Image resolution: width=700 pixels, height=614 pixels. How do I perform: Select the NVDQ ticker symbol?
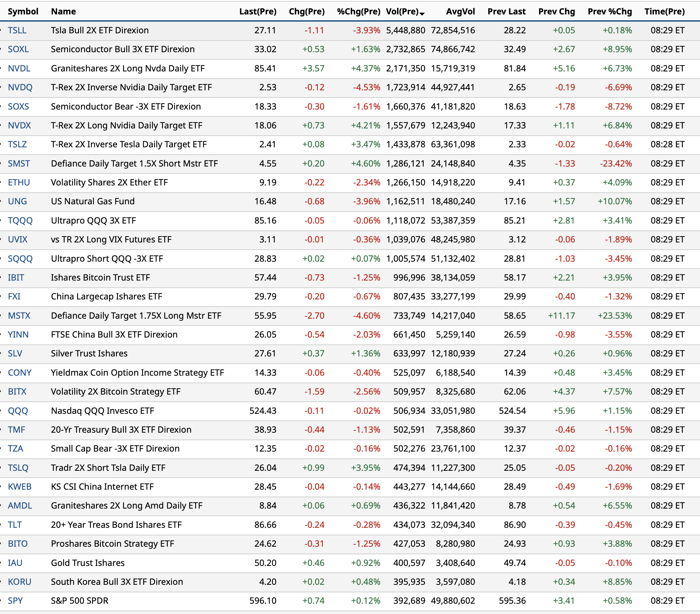(x=20, y=87)
